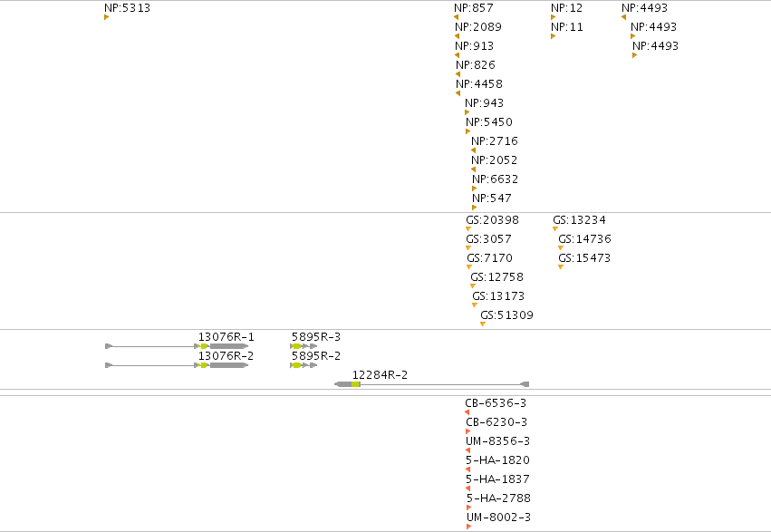
Task: Click the yellow-green exon of transcript 12284R-2
Action: pos(355,384)
